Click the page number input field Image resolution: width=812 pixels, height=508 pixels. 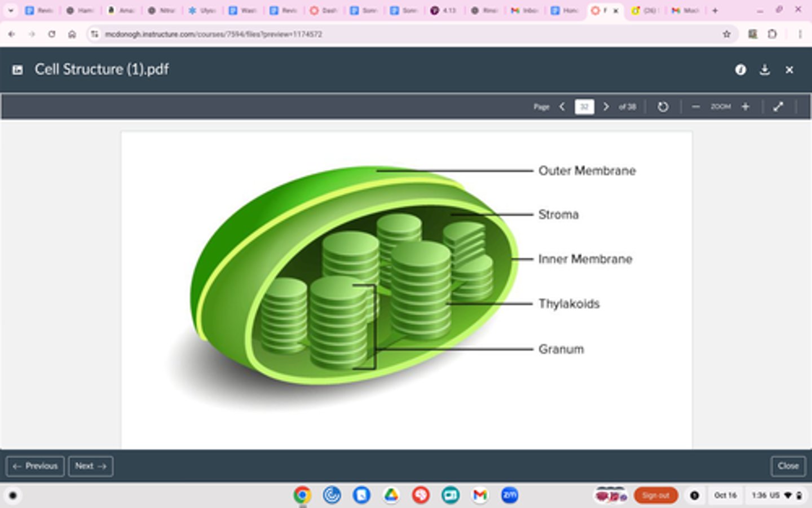coord(584,107)
